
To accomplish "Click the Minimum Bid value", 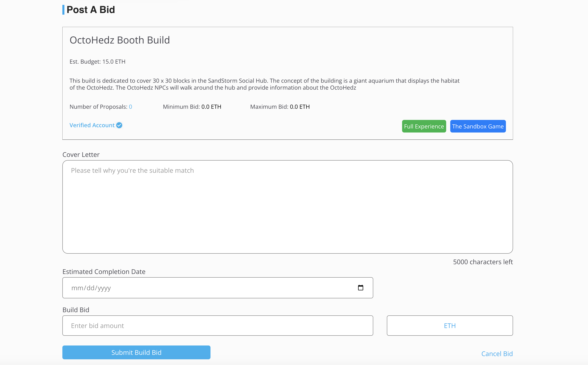I will (211, 107).
